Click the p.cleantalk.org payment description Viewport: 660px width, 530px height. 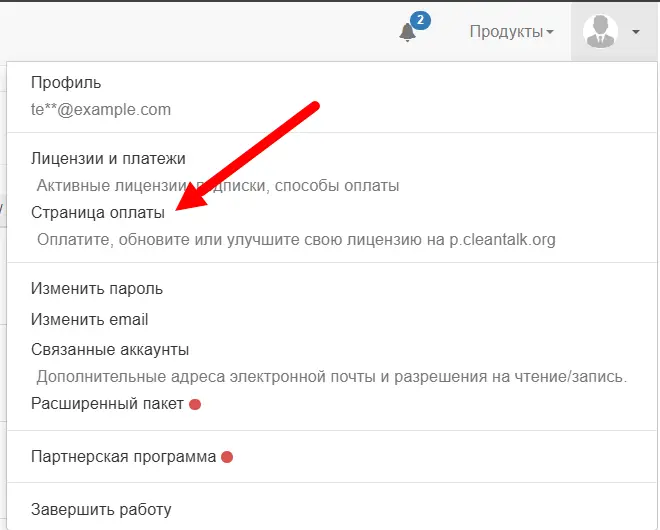point(296,240)
